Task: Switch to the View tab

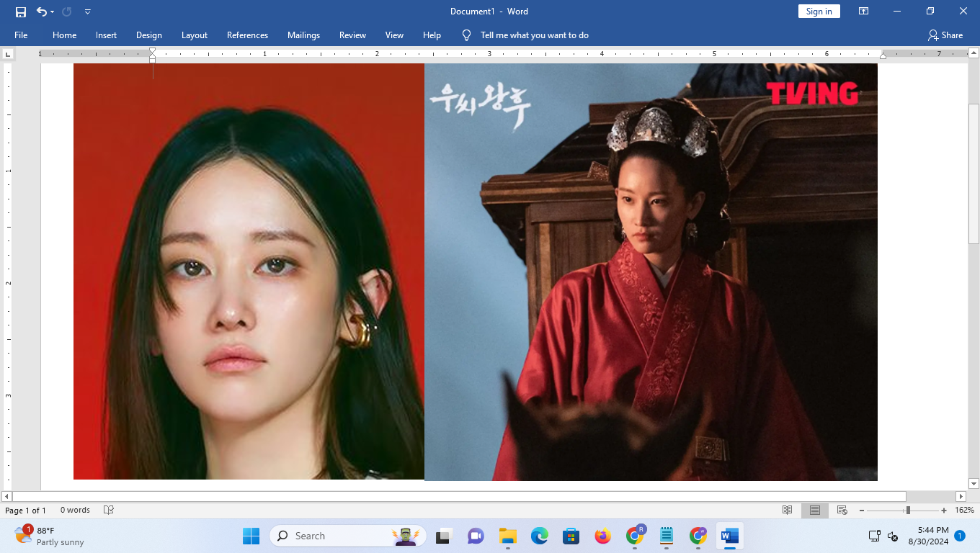Action: (394, 35)
